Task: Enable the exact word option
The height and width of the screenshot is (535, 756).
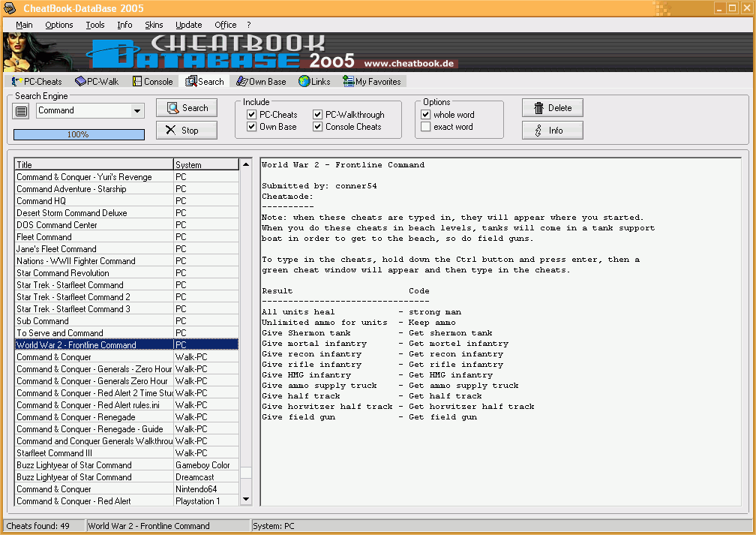Action: coord(426,127)
